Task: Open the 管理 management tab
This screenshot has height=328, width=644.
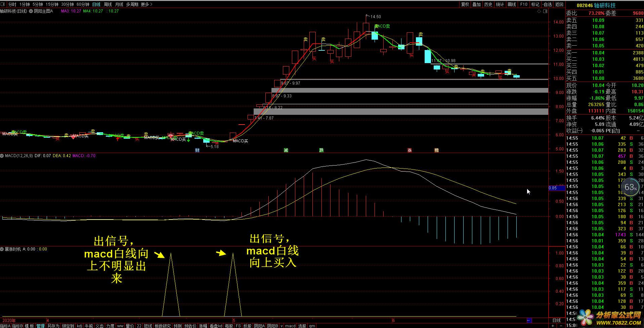Action: point(40,326)
